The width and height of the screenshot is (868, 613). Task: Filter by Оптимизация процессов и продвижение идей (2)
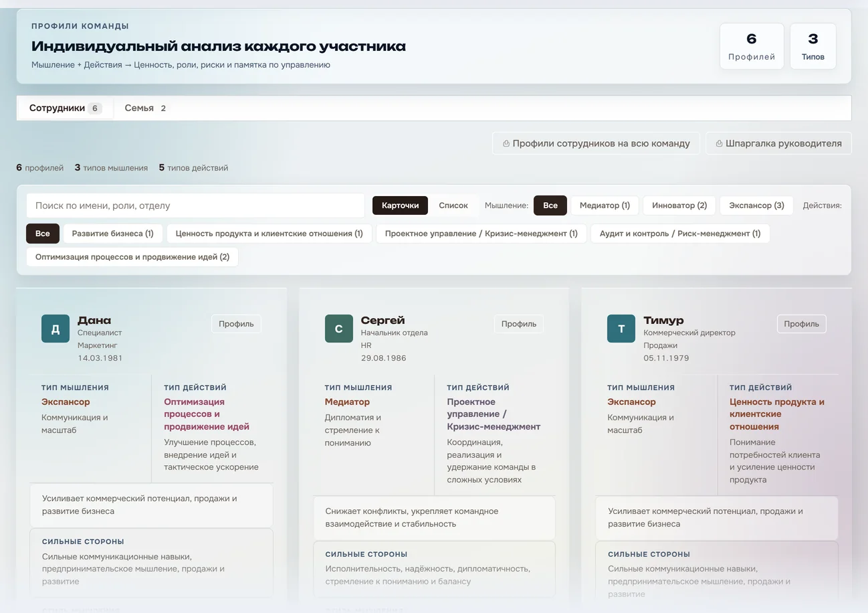point(132,257)
